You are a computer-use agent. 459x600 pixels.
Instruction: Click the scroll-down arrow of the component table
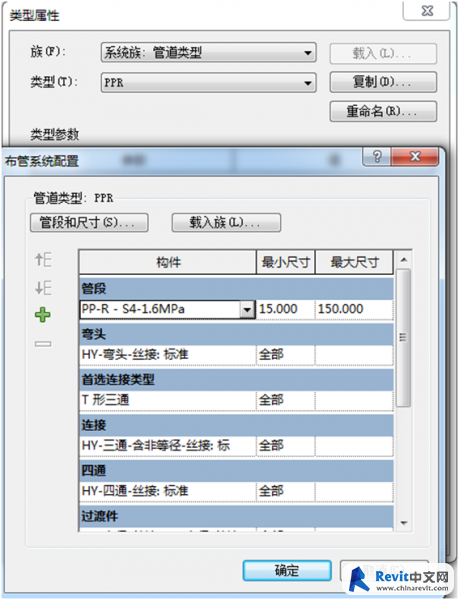click(404, 523)
